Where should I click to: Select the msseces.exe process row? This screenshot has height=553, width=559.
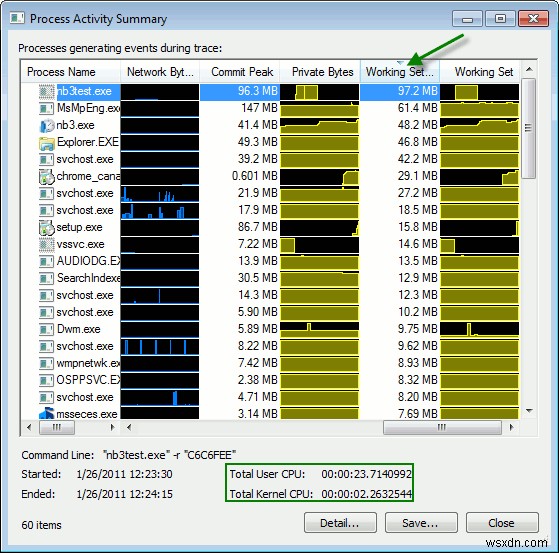[x=87, y=414]
